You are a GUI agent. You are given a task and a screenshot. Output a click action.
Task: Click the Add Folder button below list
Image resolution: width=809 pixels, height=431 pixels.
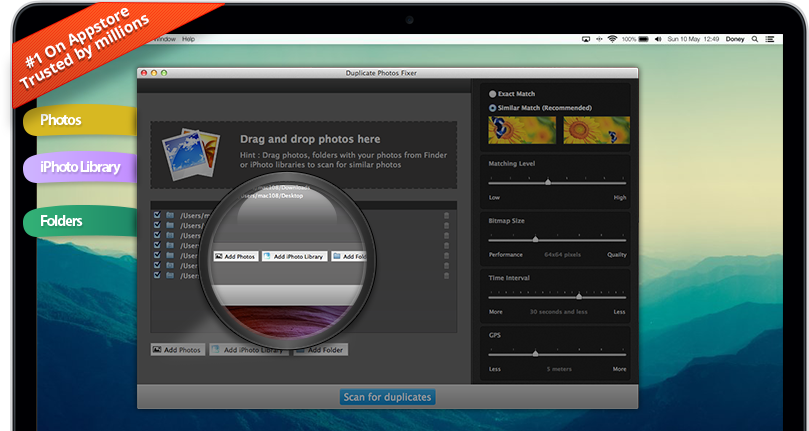tap(321, 349)
